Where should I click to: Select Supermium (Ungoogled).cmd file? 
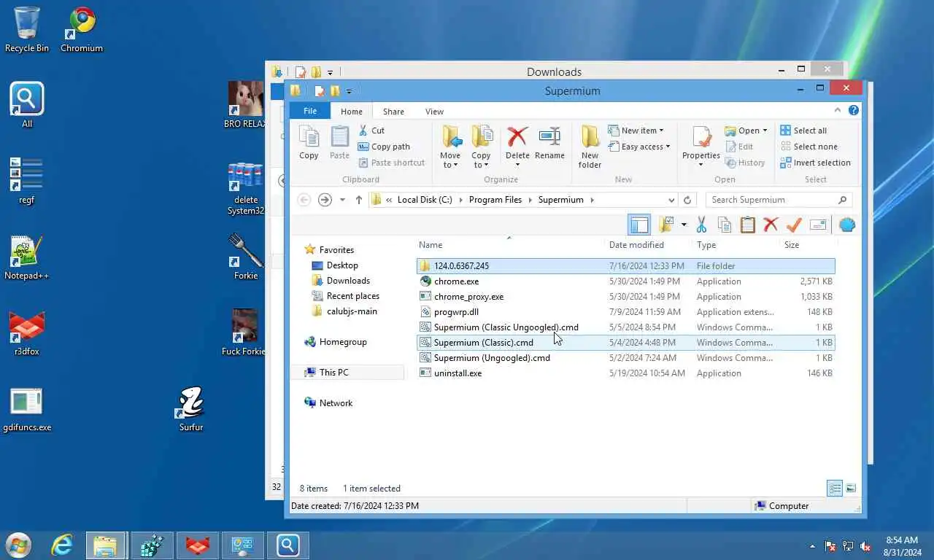pyautogui.click(x=626, y=358)
